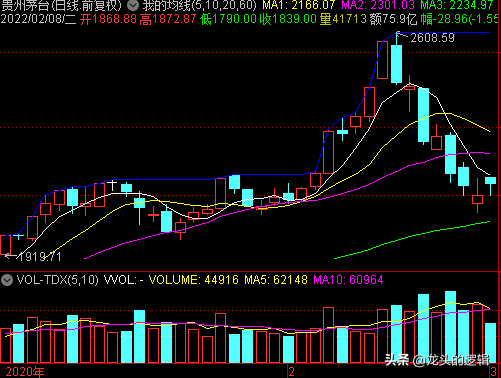Click the month 3 marker on time axis
The width and height of the screenshot is (501, 378).
[x=493, y=372]
